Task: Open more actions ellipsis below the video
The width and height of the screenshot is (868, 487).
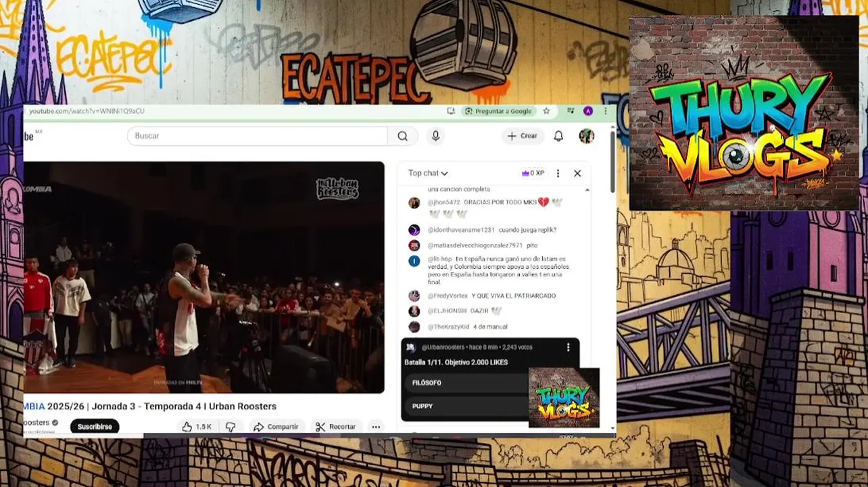Action: [376, 427]
